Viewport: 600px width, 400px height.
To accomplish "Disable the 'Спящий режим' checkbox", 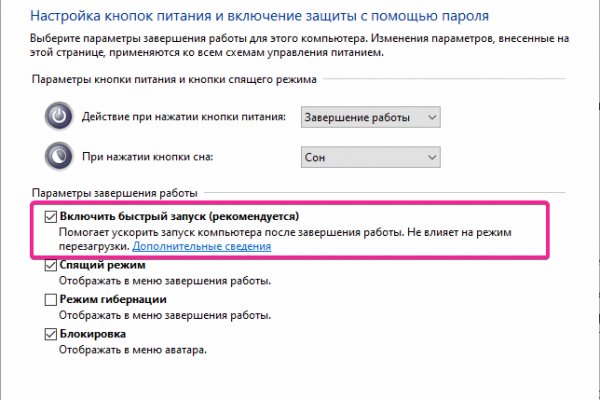I will [x=51, y=265].
